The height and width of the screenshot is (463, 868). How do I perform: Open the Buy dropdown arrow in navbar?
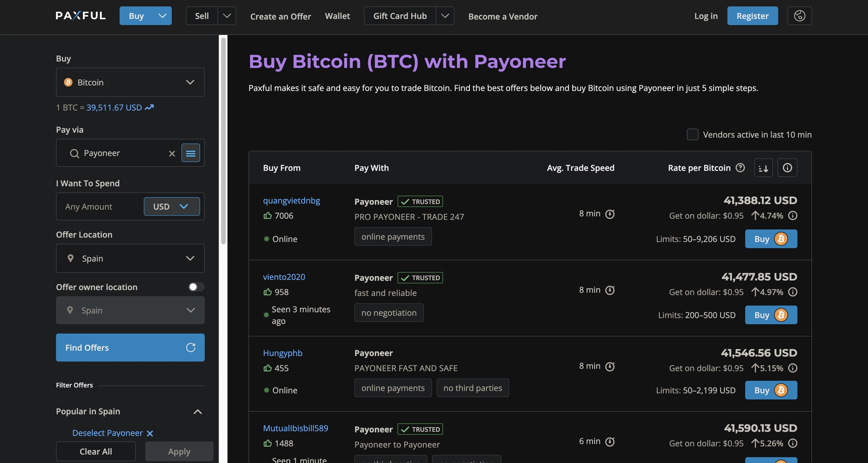coord(162,16)
